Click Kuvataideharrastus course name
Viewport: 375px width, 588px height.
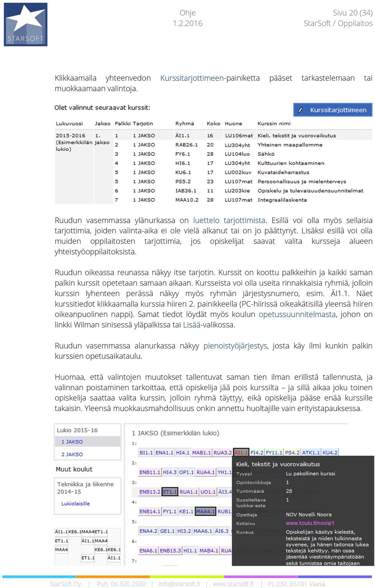click(283, 172)
